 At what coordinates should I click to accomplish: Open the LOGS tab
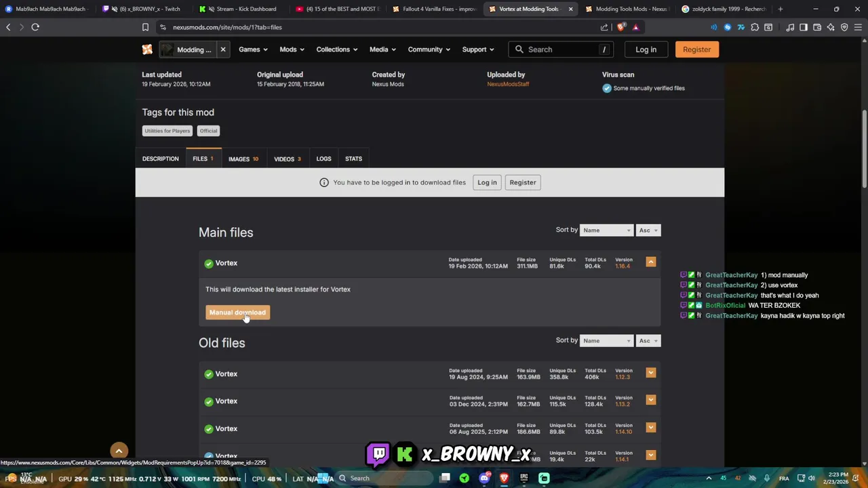pyautogui.click(x=323, y=159)
